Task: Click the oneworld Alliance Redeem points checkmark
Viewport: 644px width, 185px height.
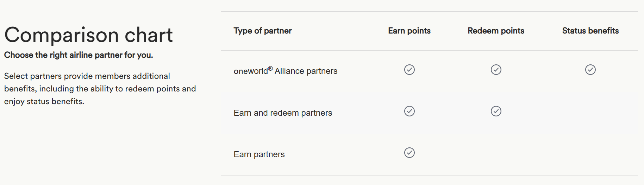Action: (496, 70)
